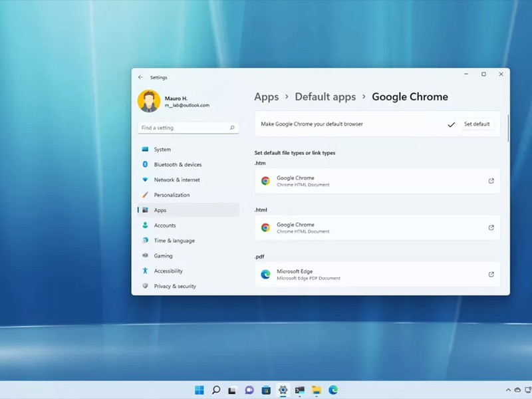Click the Google Chrome page title in the breadcrumb
This screenshot has height=399, width=532.
tap(410, 97)
